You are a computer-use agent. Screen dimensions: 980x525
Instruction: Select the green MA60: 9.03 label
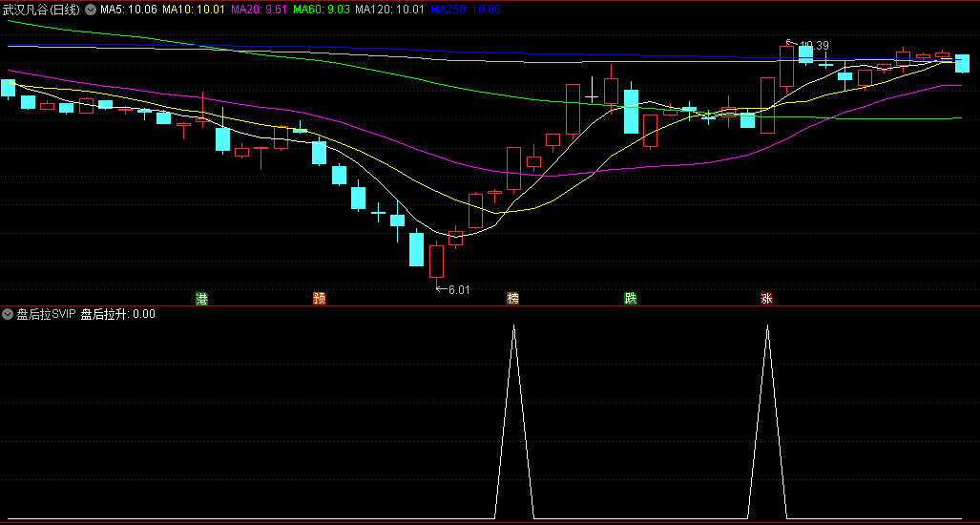pos(322,10)
